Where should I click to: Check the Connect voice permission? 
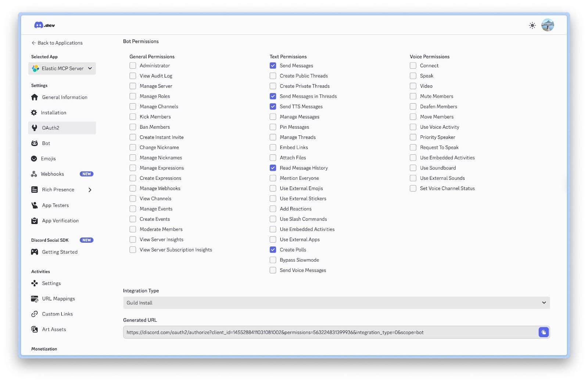[x=413, y=65]
